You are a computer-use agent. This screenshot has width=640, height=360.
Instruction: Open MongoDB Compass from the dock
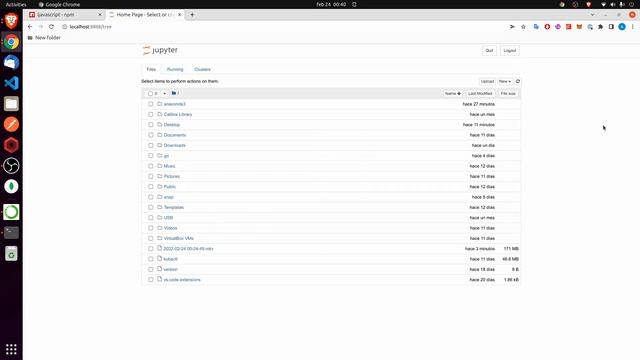tap(11, 187)
